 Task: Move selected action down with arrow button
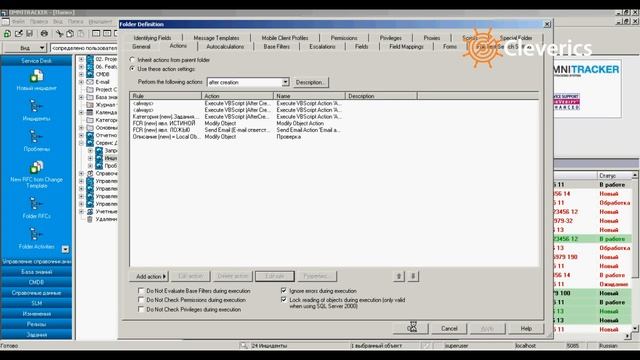(x=413, y=276)
